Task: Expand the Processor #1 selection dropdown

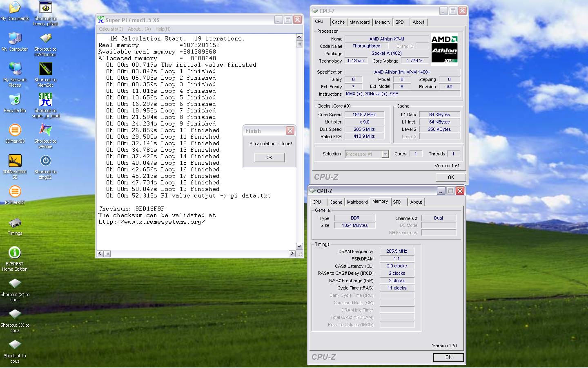Action: 385,154
